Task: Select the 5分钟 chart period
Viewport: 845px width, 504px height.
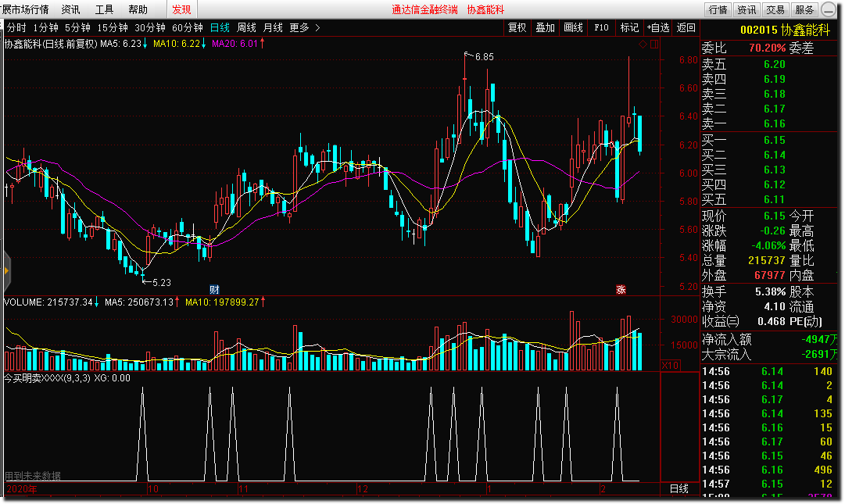Action: click(77, 27)
